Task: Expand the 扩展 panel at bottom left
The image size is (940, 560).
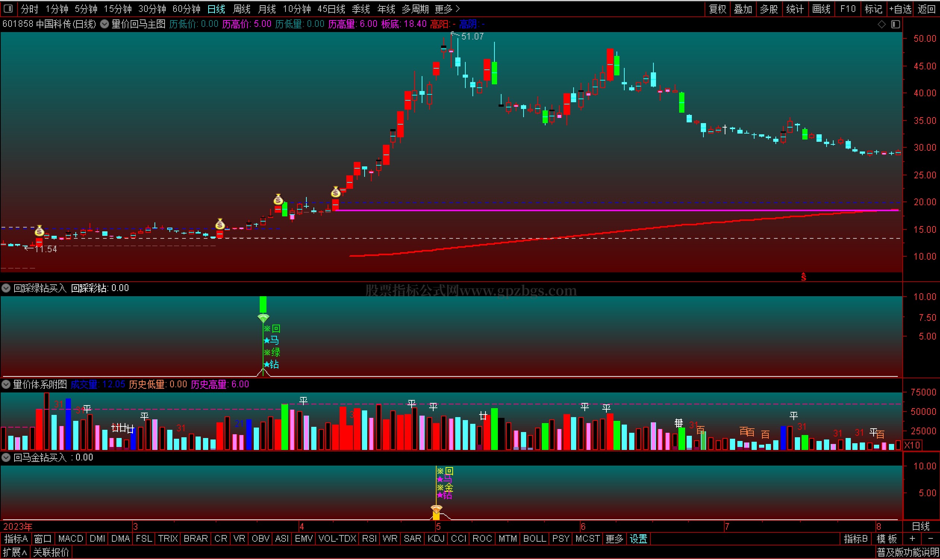Action: tap(15, 553)
